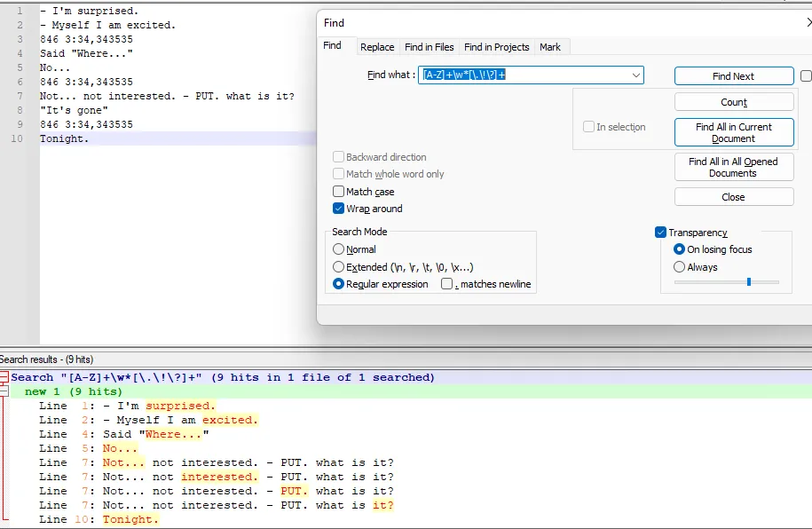Enable '. matches newline' checkbox
Screen dimensions: 812x529
[x=447, y=284]
